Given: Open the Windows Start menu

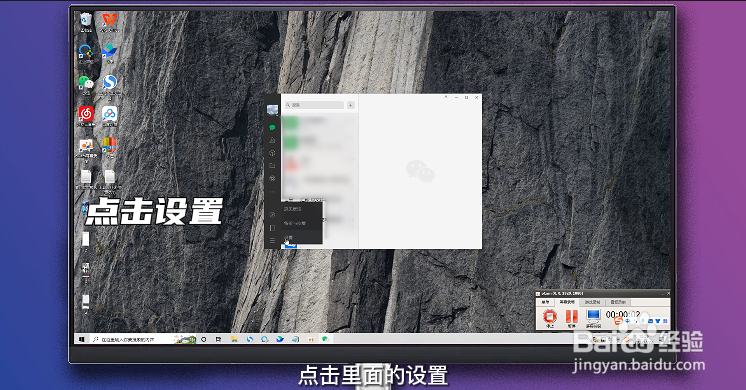Looking at the screenshot, I should coord(81,339).
